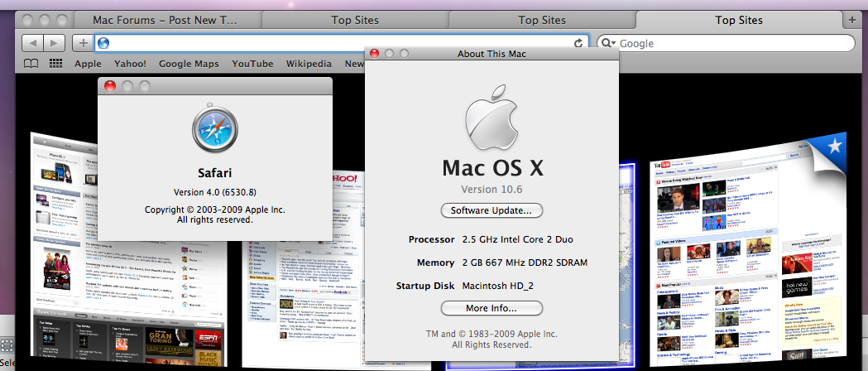Go back with the Safari back arrow

(x=32, y=43)
